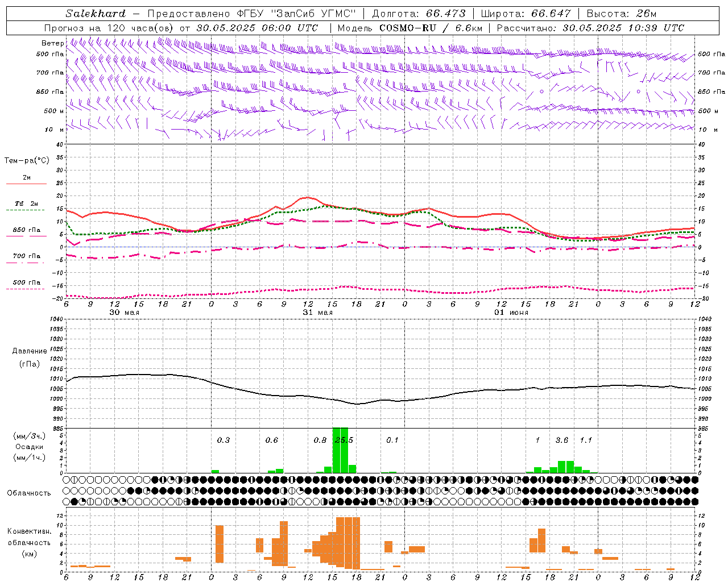Click the 'Конвективн.' convective cloud label

click(30, 531)
